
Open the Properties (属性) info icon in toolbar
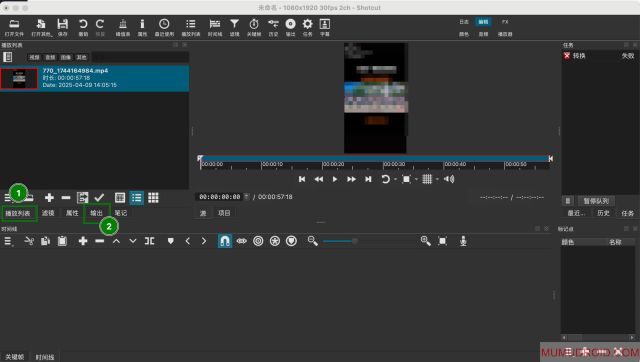[142, 24]
